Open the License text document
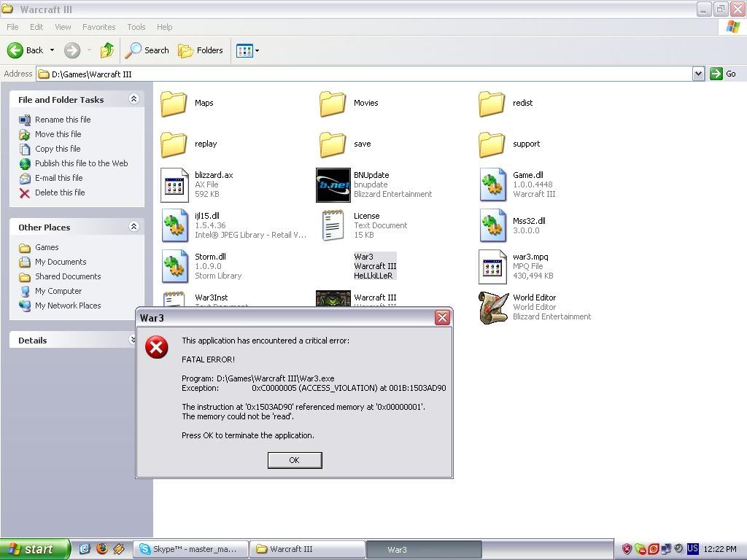Viewport: 747px width, 560px height. 333,225
